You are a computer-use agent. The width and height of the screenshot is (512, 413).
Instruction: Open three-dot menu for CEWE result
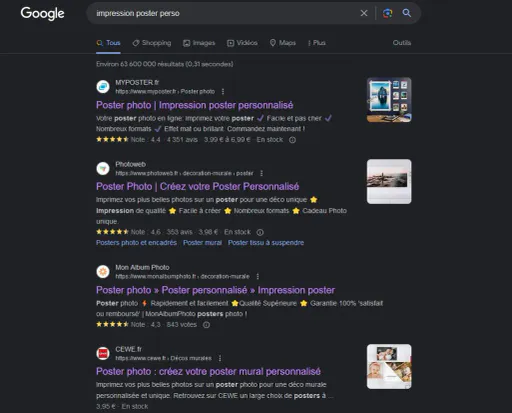(x=220, y=358)
